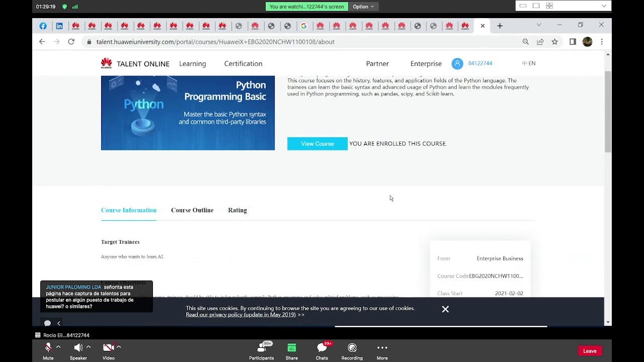The width and height of the screenshot is (644, 362).
Task: Expand speaker options chevron
Action: (x=89, y=347)
